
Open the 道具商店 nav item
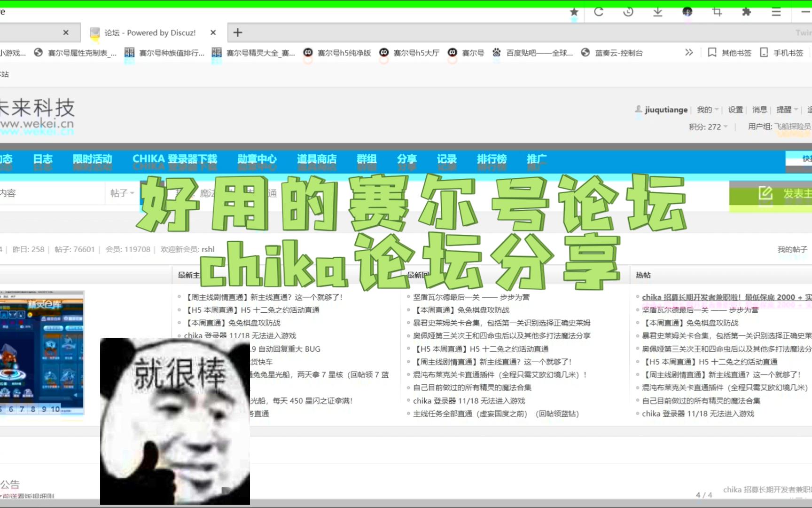click(x=317, y=159)
